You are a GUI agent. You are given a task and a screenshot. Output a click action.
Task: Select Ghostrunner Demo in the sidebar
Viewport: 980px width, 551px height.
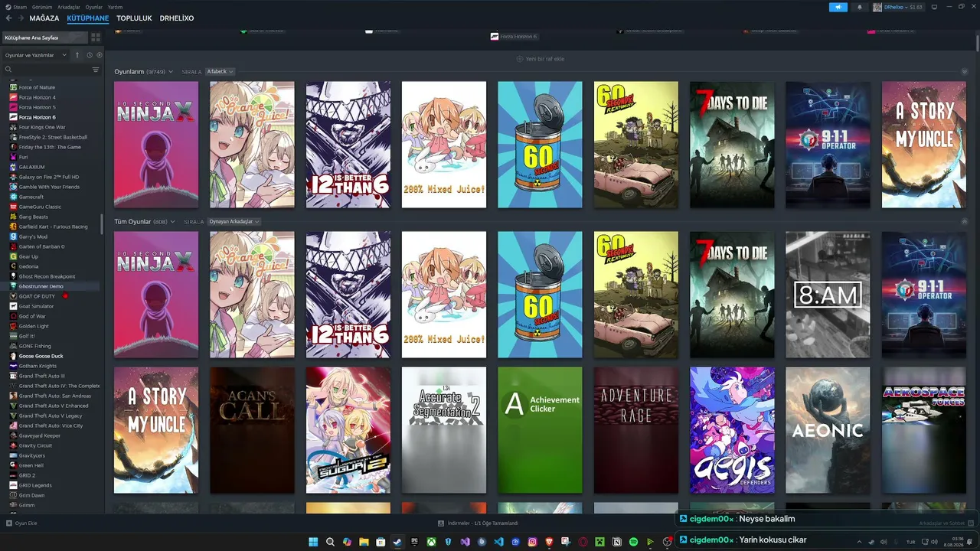pyautogui.click(x=51, y=286)
